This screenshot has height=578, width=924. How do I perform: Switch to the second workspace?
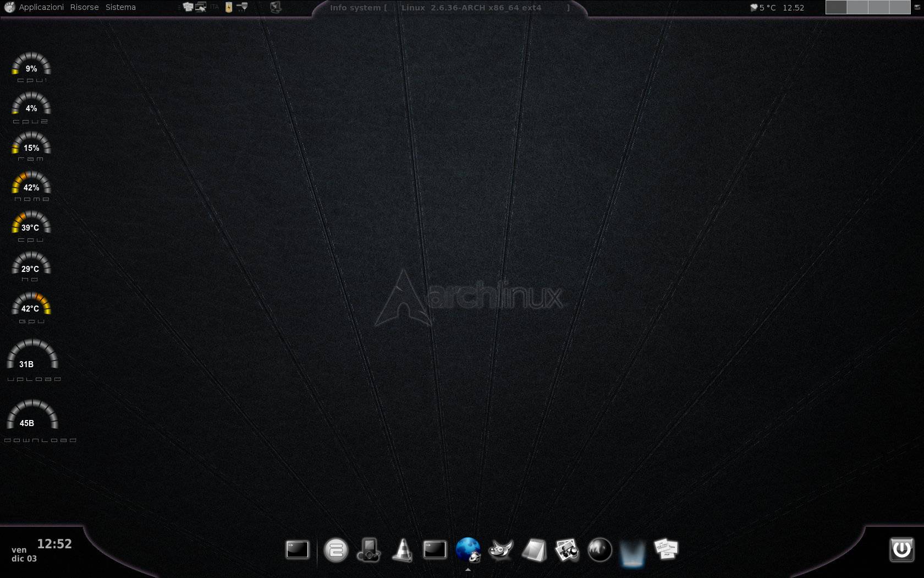pyautogui.click(x=857, y=7)
